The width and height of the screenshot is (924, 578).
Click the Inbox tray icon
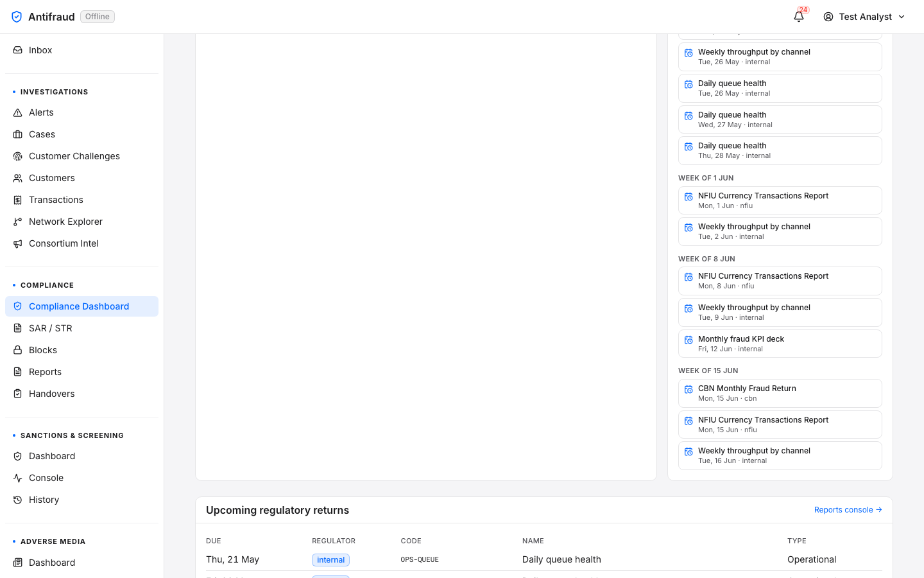(x=18, y=50)
